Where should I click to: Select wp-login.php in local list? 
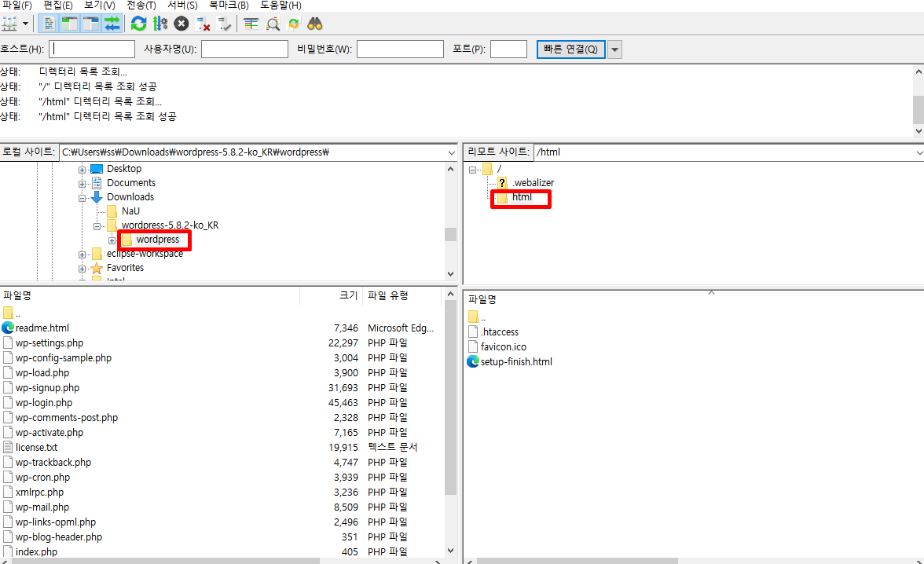click(44, 402)
